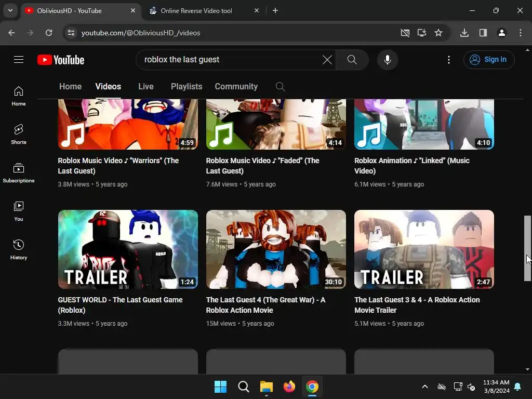Reload the page with refresh icon
Image resolution: width=532 pixels, height=399 pixels.
tap(49, 33)
